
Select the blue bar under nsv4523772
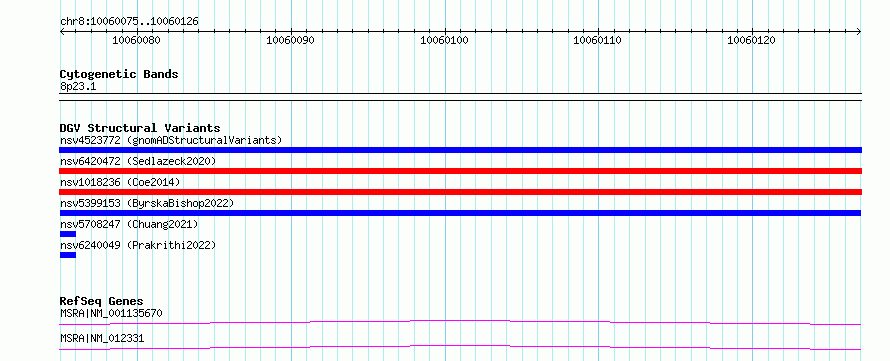pos(460,150)
